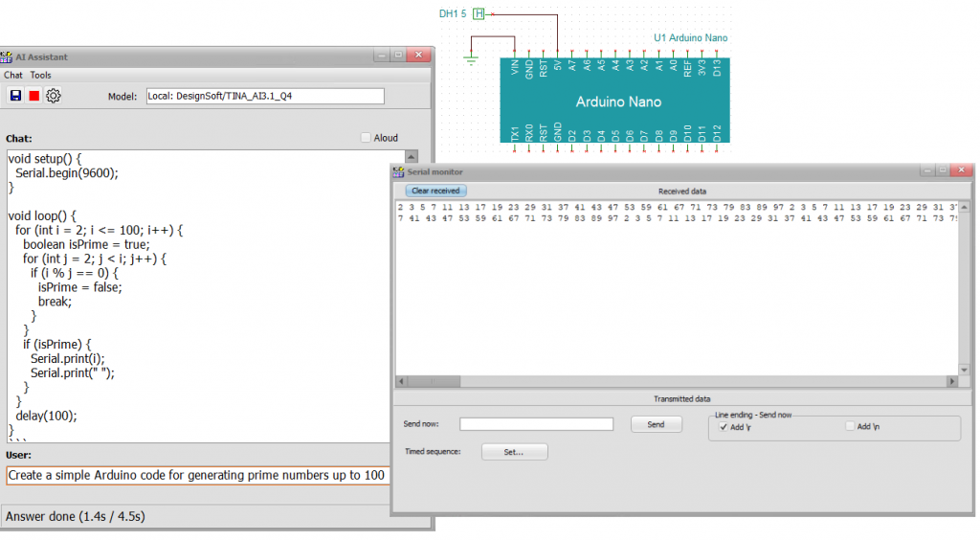This screenshot has width=980, height=541.
Task: Check the Add \n checkbox
Action: tap(850, 426)
